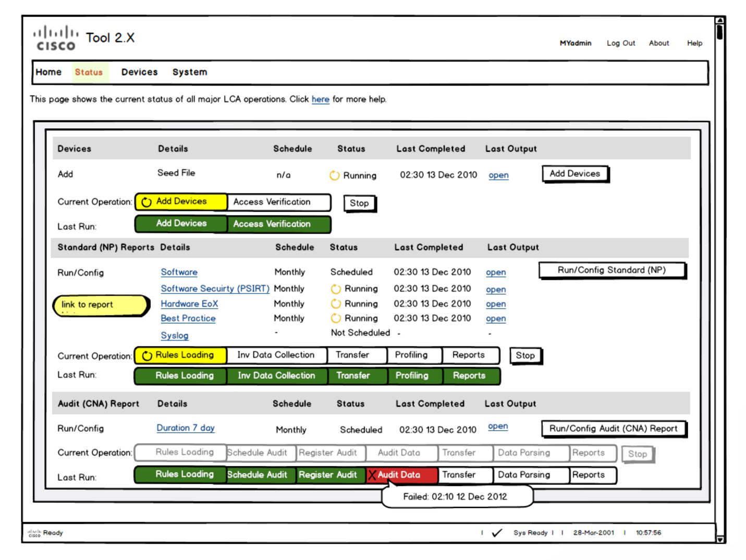Screen dimensions: 746x560
Task: Click current operation Access Verification step
Action: pyautogui.click(x=279, y=202)
